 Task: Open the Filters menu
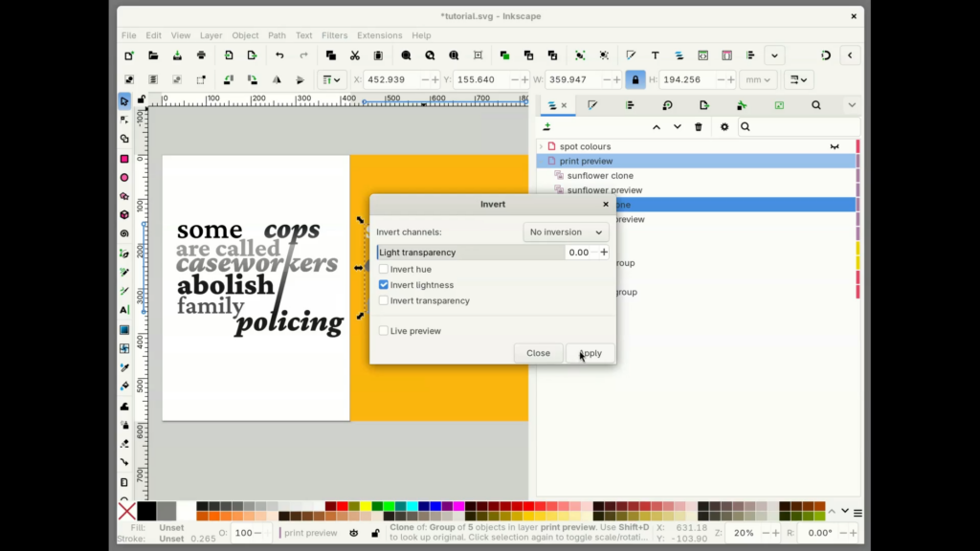334,35
